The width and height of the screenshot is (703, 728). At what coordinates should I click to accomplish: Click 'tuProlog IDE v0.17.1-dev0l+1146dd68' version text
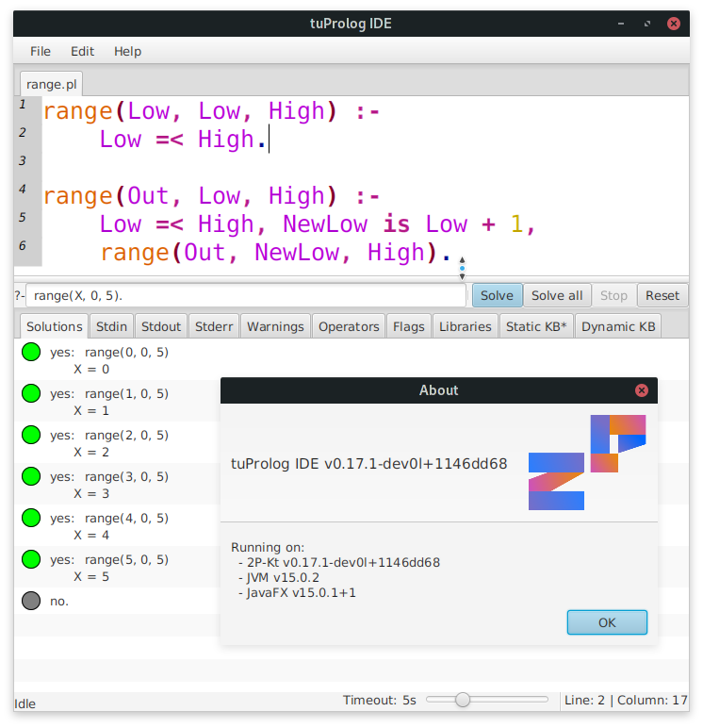coord(368,463)
